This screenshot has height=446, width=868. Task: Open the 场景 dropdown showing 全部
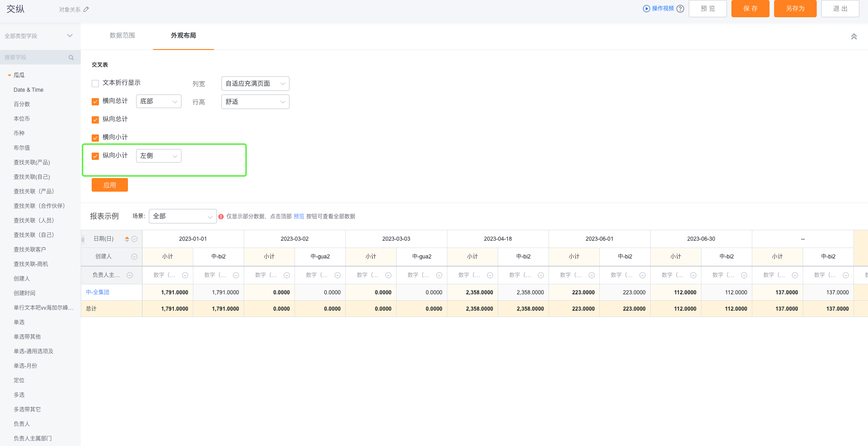click(x=182, y=216)
